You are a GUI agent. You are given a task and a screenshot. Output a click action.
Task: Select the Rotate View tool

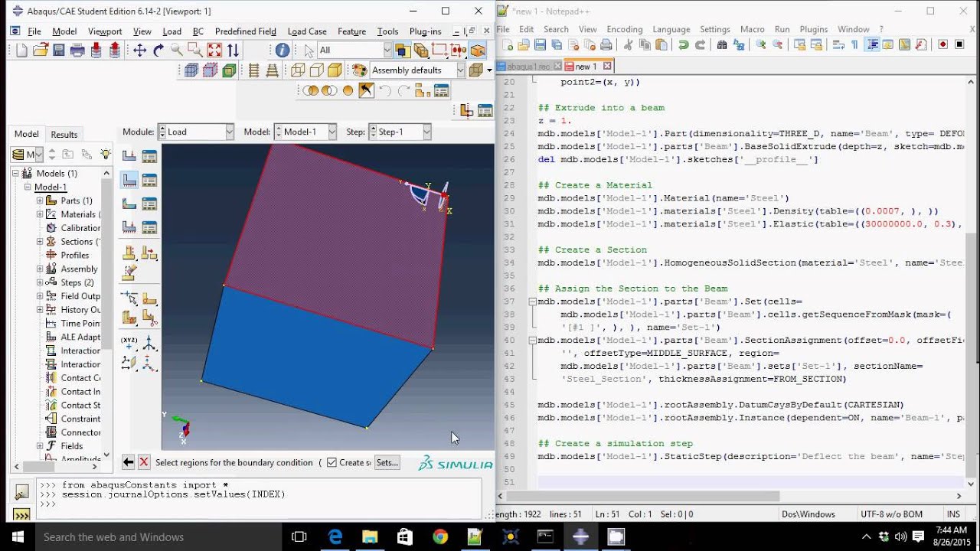point(158,51)
